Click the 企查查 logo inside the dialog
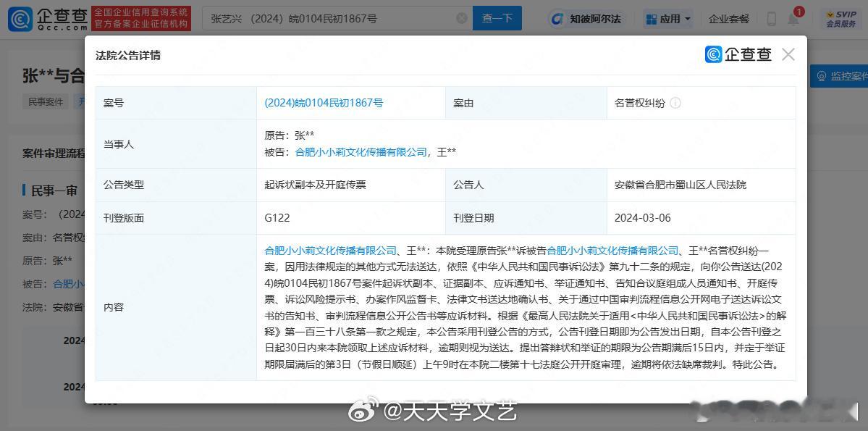This screenshot has width=868, height=431. tap(738, 54)
